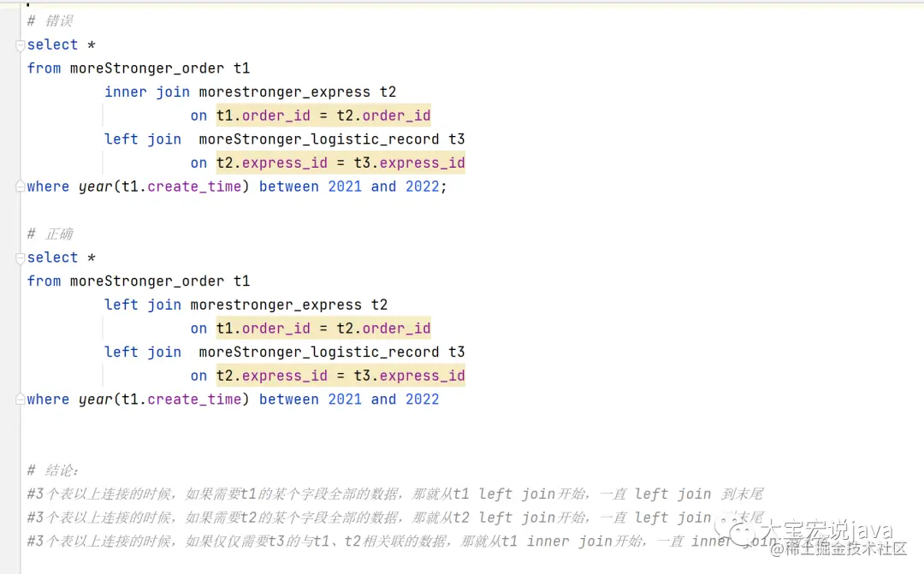Click conclusion comment about t1 left join 开始
924x574 pixels.
pyautogui.click(x=394, y=494)
